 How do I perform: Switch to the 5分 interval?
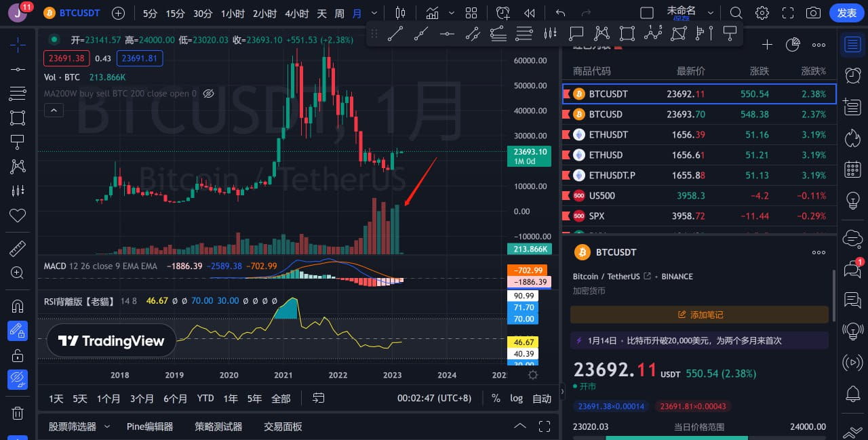coord(150,13)
